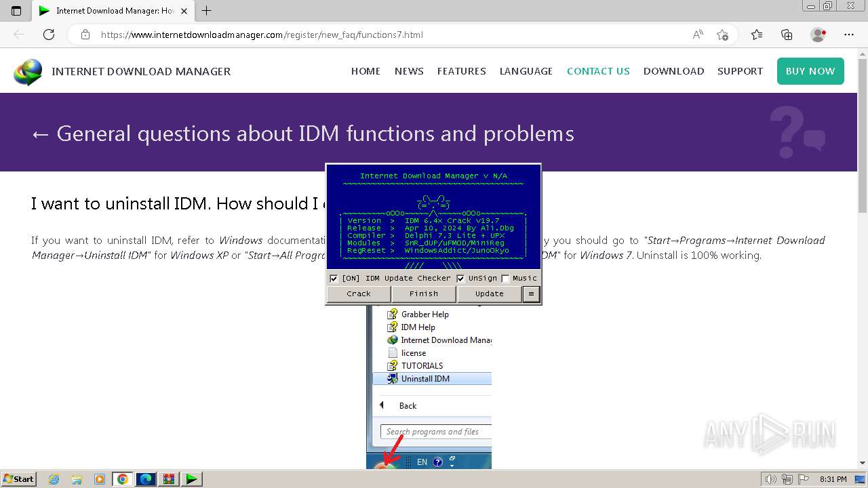Open the NEWS navigation item
Image resolution: width=868 pixels, height=488 pixels.
coord(409,71)
